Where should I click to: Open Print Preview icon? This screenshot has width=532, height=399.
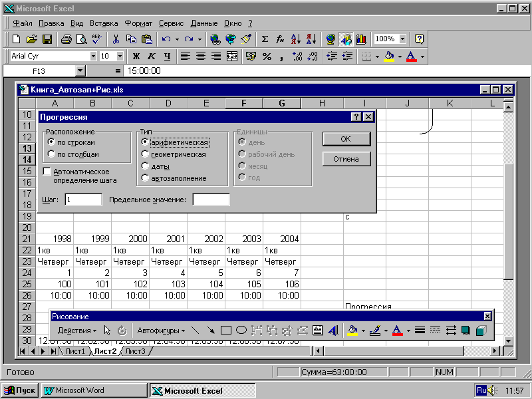click(81, 39)
